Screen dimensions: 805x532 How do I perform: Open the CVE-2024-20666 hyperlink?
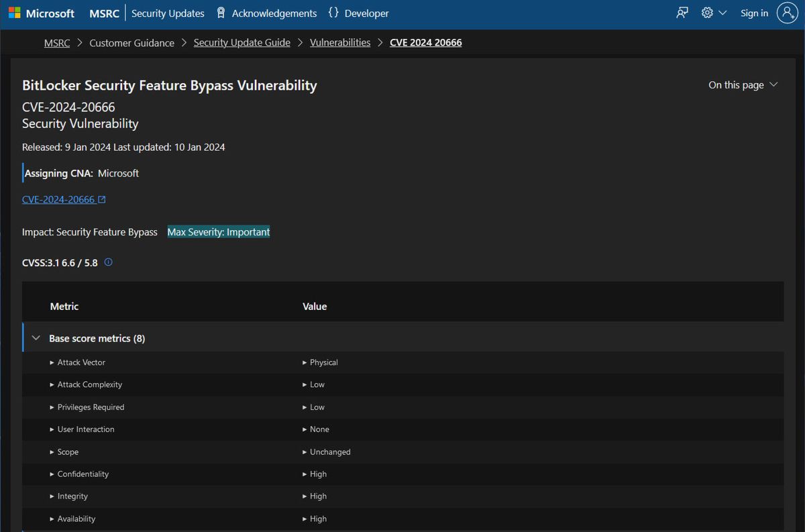click(58, 199)
